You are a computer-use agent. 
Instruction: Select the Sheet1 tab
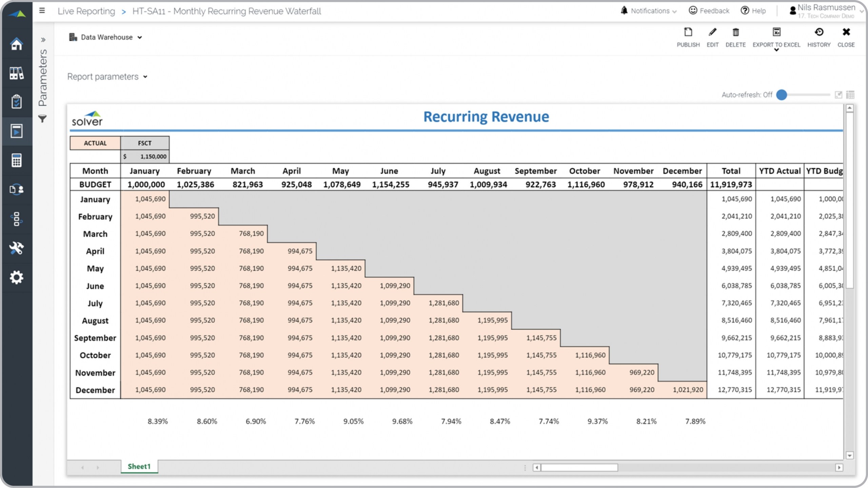click(x=139, y=466)
